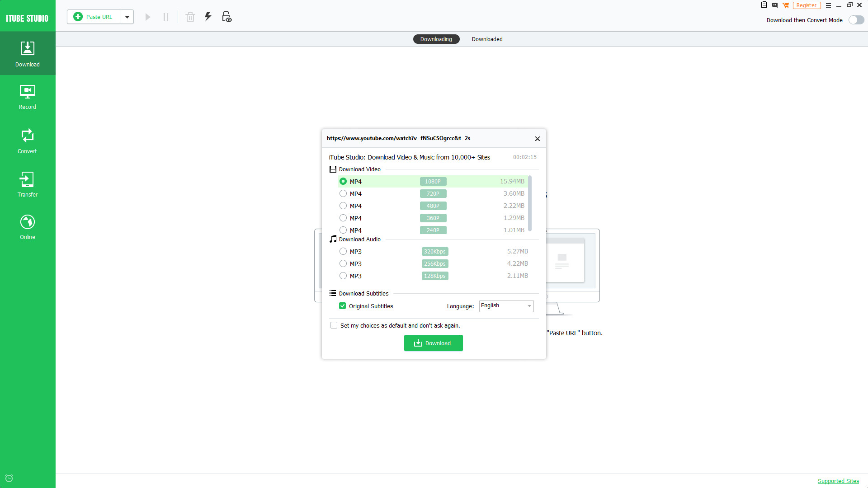868x488 pixels.
Task: Select the Record tool in the sidebar
Action: [27, 96]
